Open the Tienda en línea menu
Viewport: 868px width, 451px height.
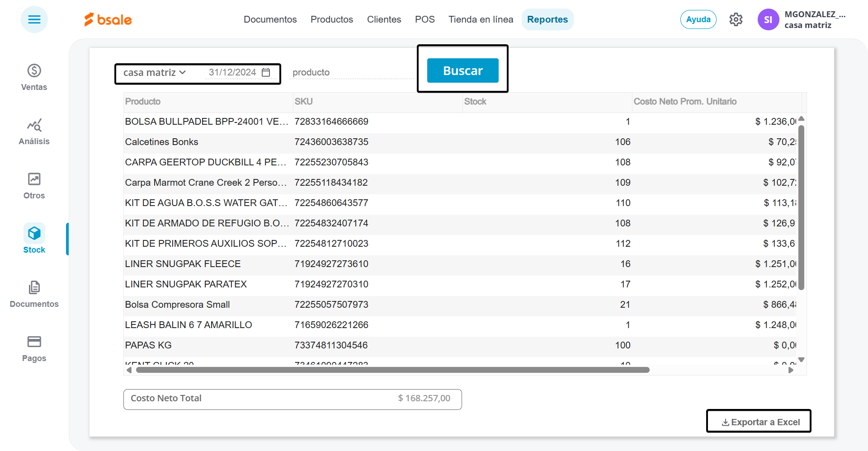tap(481, 19)
